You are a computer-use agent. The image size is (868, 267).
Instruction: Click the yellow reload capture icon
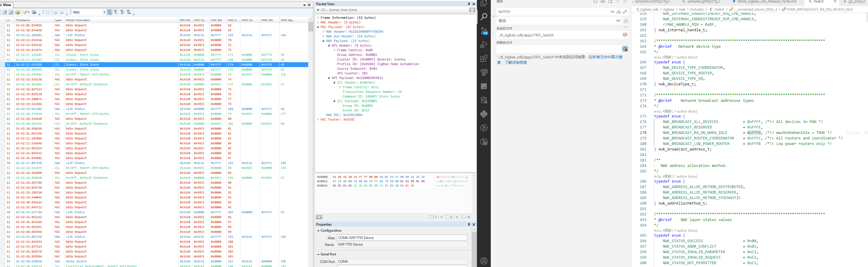17,12
